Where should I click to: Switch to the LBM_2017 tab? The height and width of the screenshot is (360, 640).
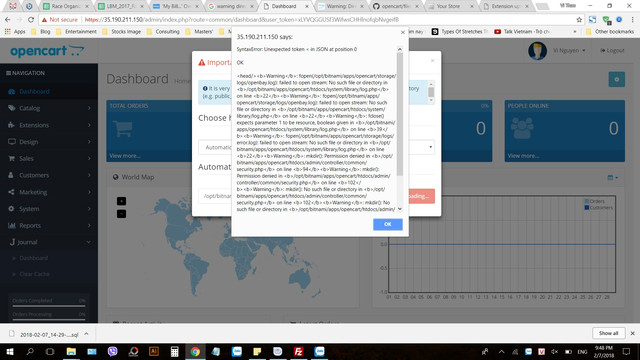pos(121,6)
